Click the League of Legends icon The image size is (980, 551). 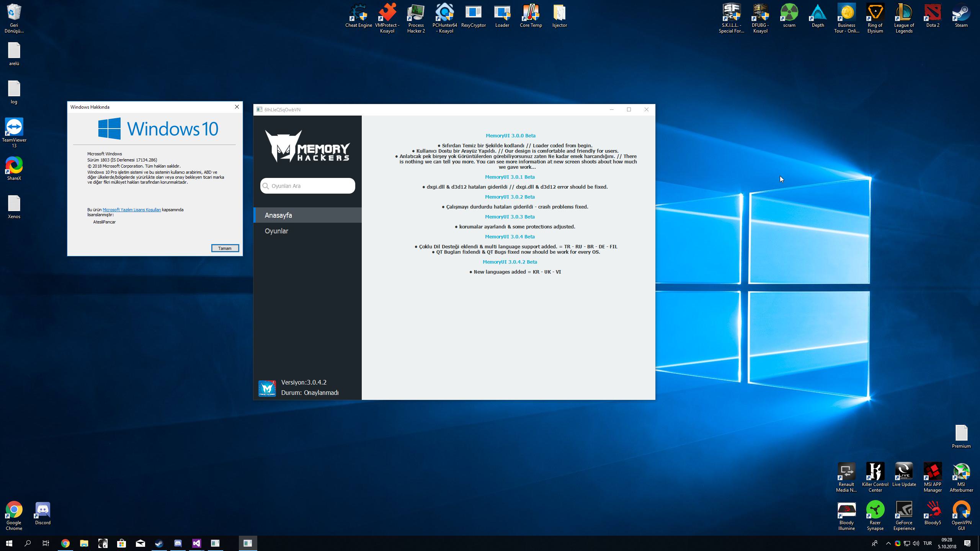[904, 18]
